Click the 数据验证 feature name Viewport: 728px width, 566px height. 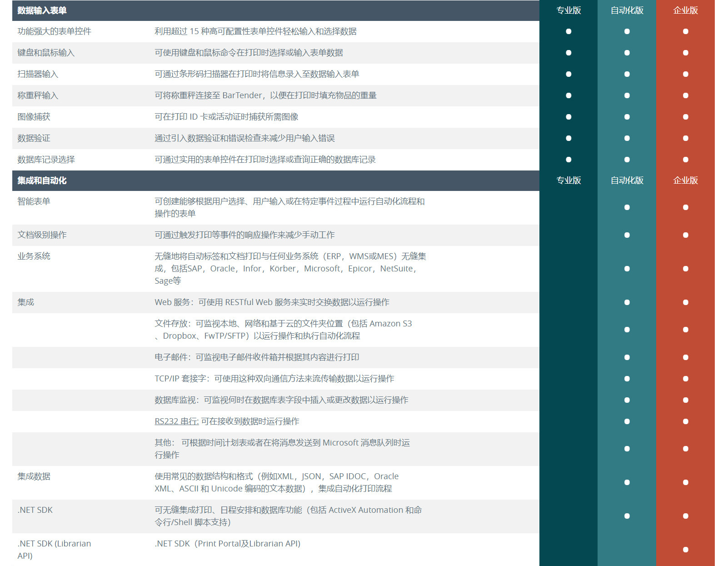click(34, 138)
